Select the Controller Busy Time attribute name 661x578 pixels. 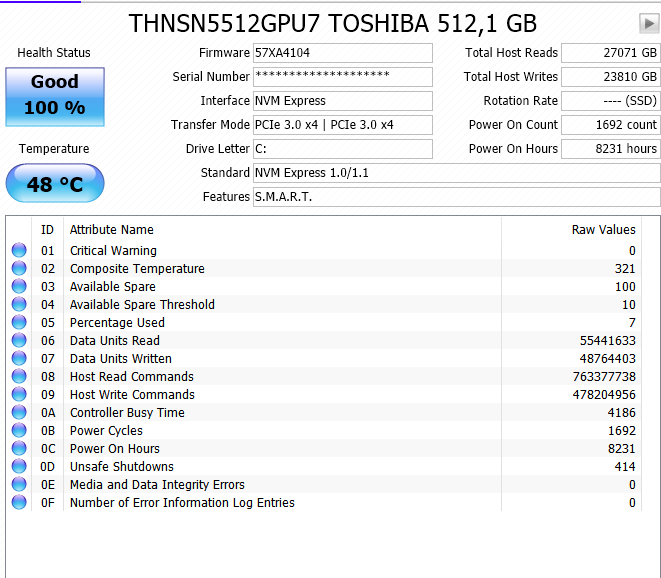coord(127,413)
